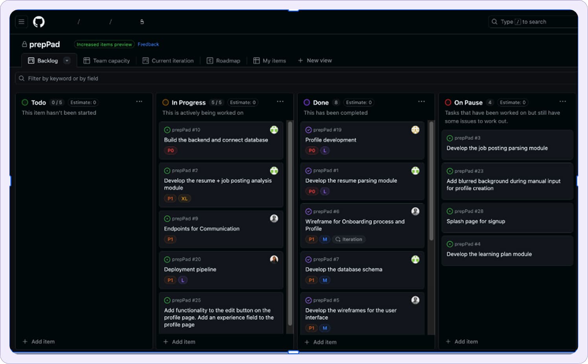Click closed status icon on prepPad #6

pyautogui.click(x=309, y=211)
